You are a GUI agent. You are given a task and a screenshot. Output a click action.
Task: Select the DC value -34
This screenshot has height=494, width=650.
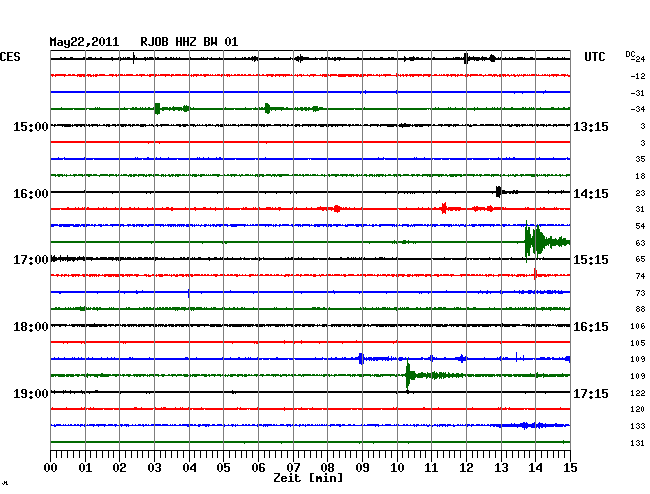point(638,109)
